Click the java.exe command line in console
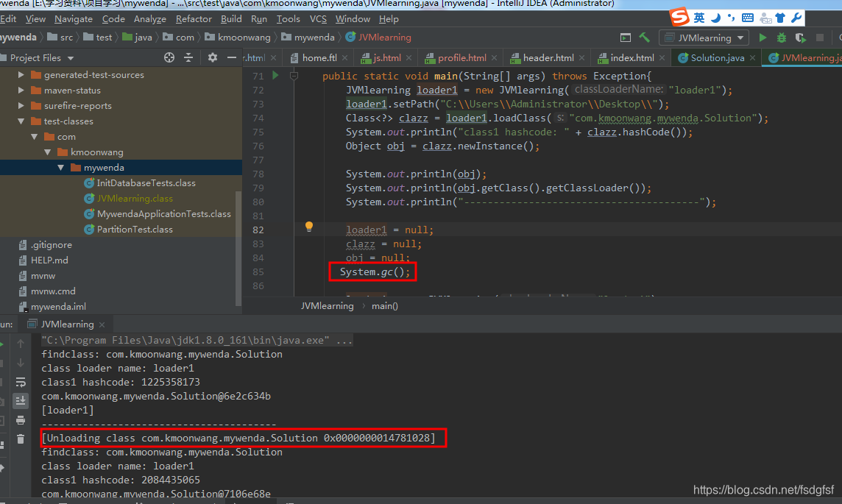This screenshot has height=504, width=842. pos(197,341)
